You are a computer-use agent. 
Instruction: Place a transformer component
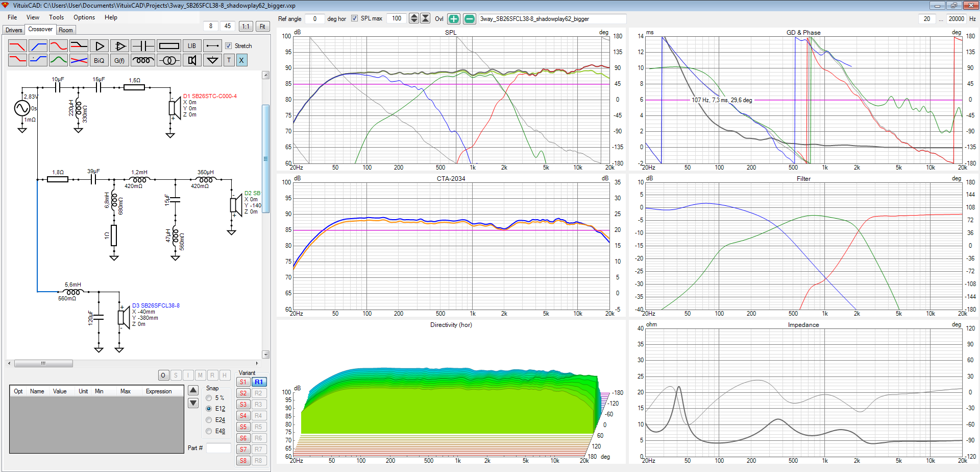point(169,60)
